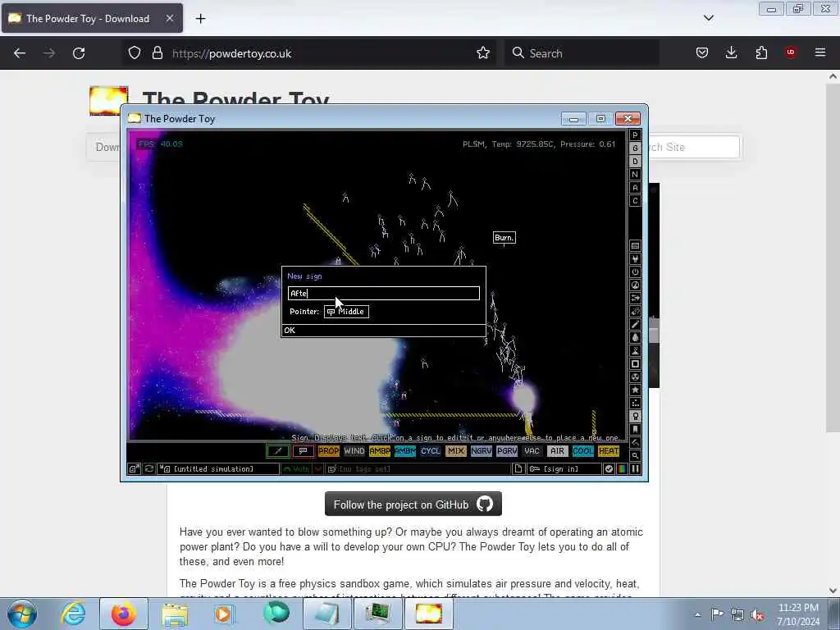
Task: Open the Decoration tools category
Action: tap(635, 442)
